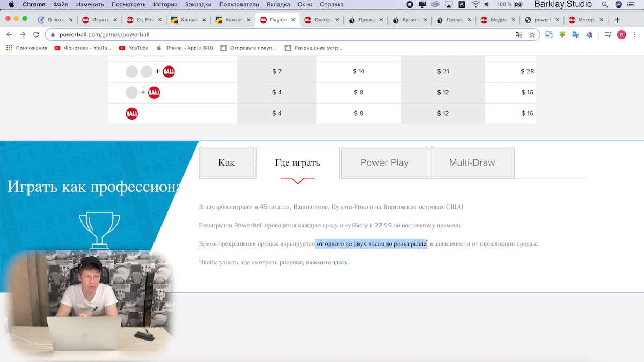Go back using the browser back arrow
644x362 pixels.
[9, 34]
